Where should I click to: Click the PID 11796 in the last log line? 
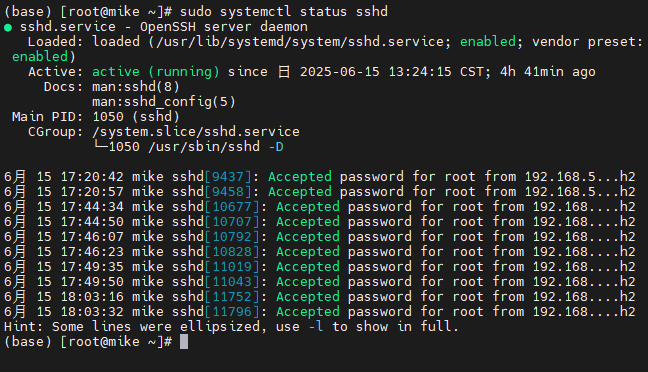pyautogui.click(x=232, y=312)
